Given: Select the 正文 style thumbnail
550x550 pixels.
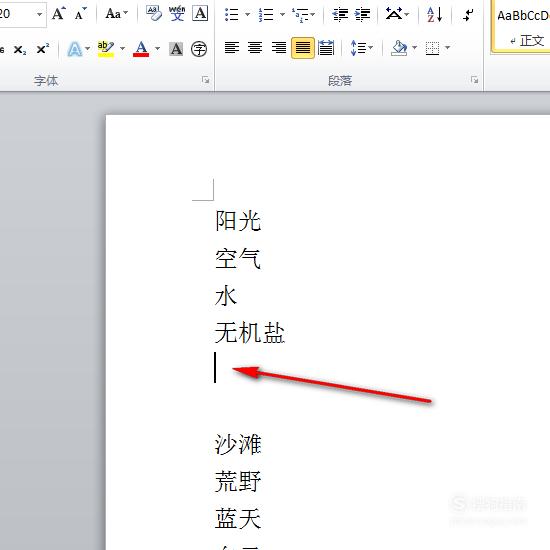Looking at the screenshot, I should (x=521, y=27).
